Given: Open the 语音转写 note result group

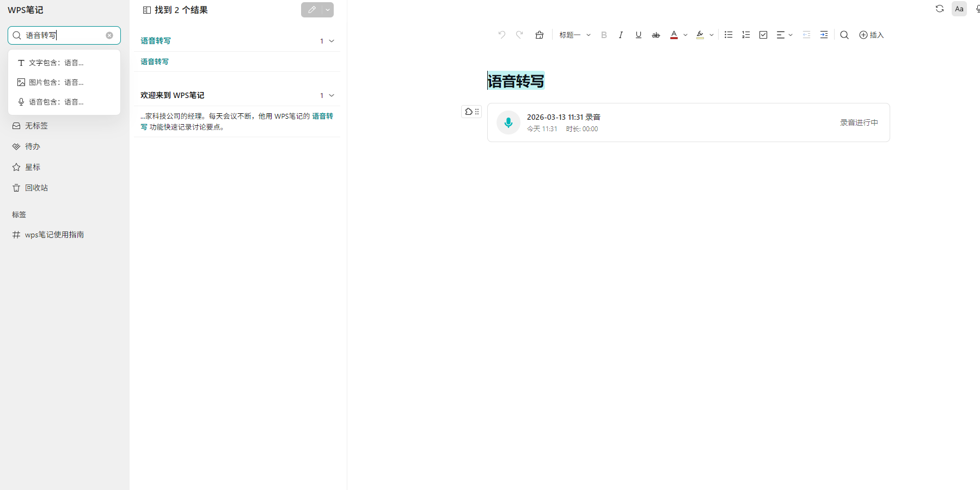Looking at the screenshot, I should click(156, 41).
